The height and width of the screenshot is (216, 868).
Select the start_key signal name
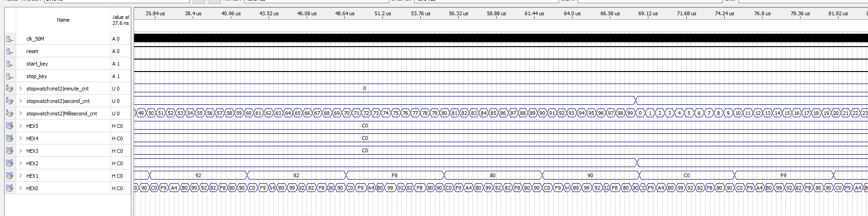(37, 64)
